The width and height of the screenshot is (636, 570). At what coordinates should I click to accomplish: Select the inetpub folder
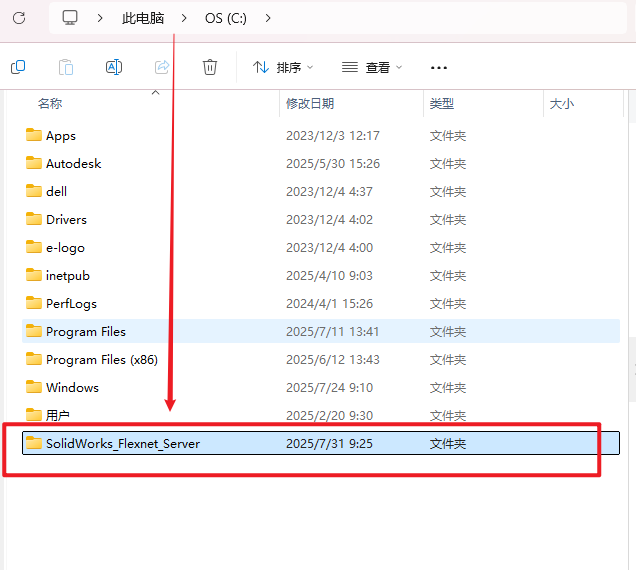(320, 275)
